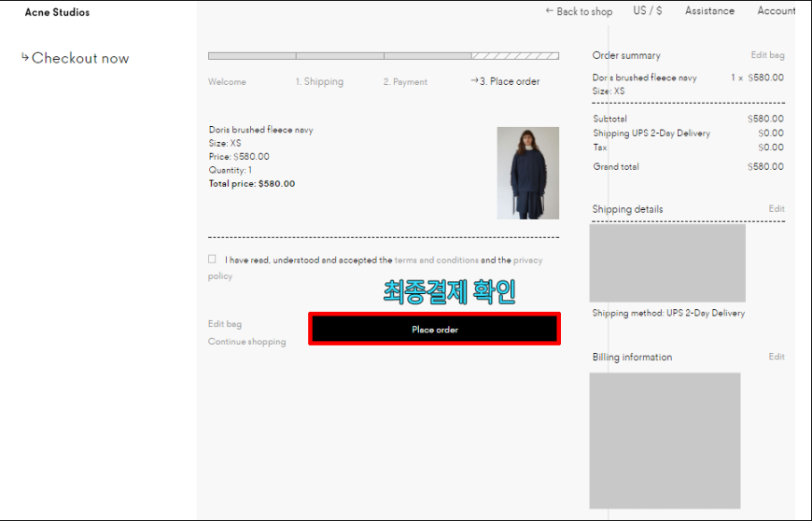Click Edit bag below the agreement
Image resolution: width=812 pixels, height=521 pixels.
pyautogui.click(x=225, y=324)
